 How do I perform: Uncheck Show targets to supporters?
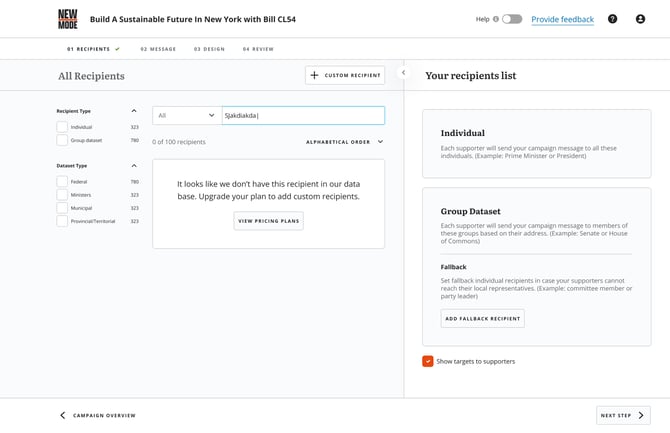[428, 361]
